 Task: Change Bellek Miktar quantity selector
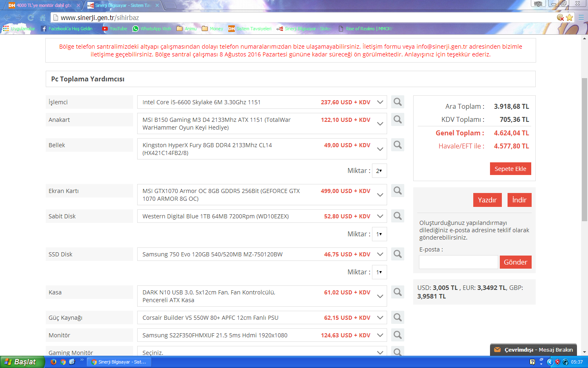pos(379,171)
